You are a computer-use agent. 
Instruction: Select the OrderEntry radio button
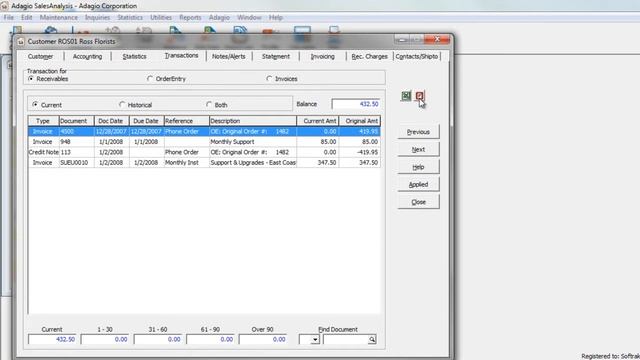point(150,78)
